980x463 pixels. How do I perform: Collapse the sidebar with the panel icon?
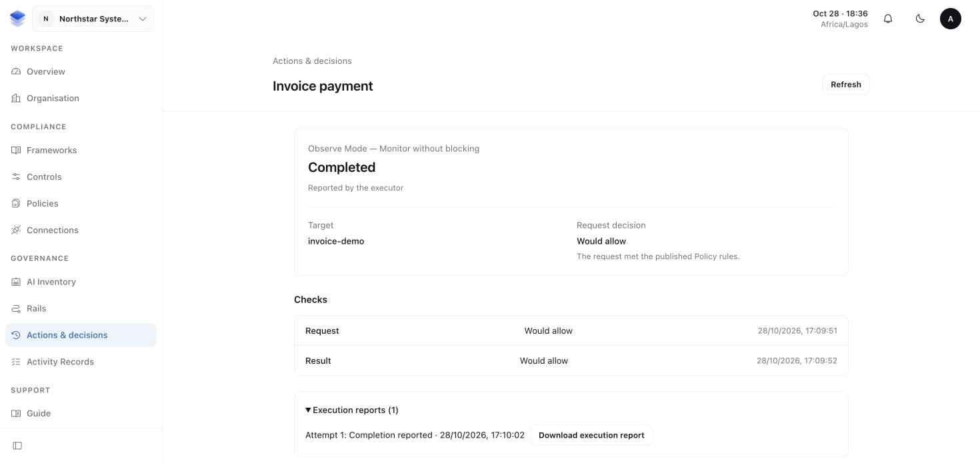17,445
